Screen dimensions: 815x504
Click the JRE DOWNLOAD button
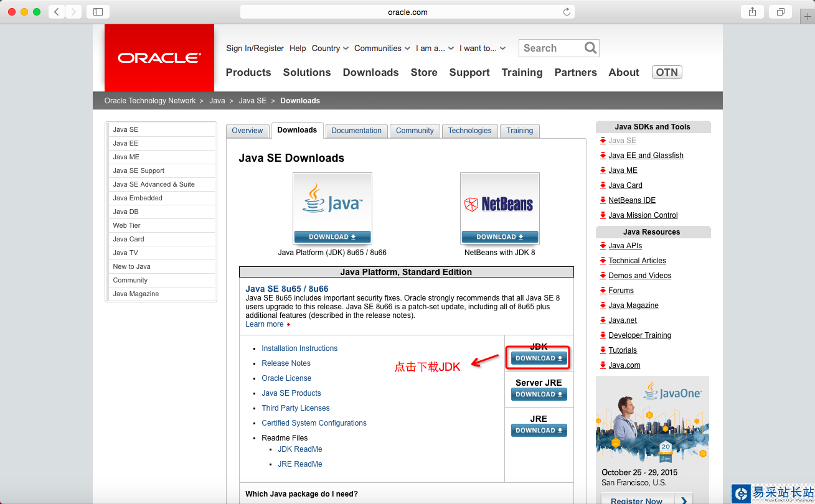pos(539,430)
